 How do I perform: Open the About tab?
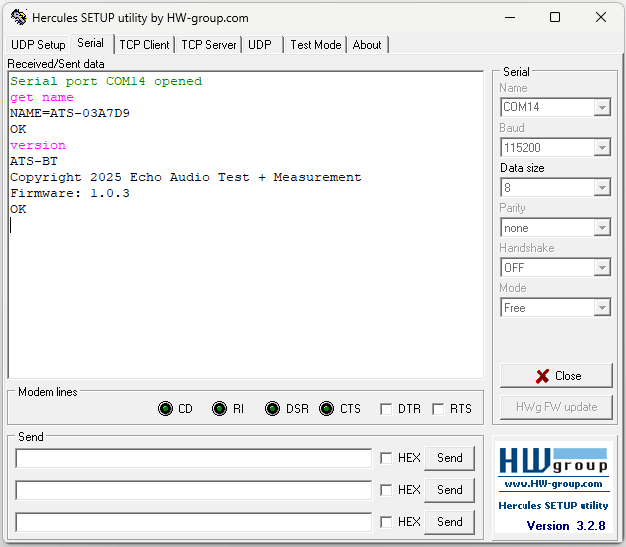pos(367,45)
